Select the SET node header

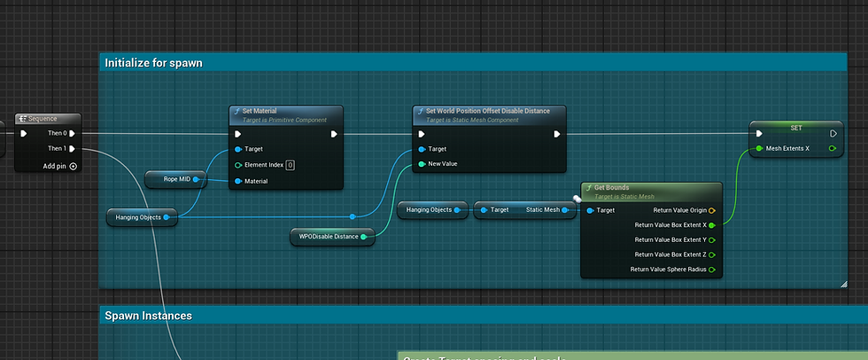coord(796,128)
